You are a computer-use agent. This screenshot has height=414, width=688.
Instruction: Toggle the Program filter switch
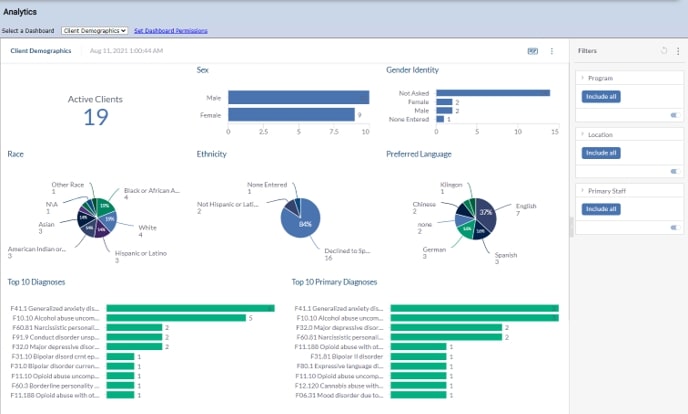(x=675, y=115)
